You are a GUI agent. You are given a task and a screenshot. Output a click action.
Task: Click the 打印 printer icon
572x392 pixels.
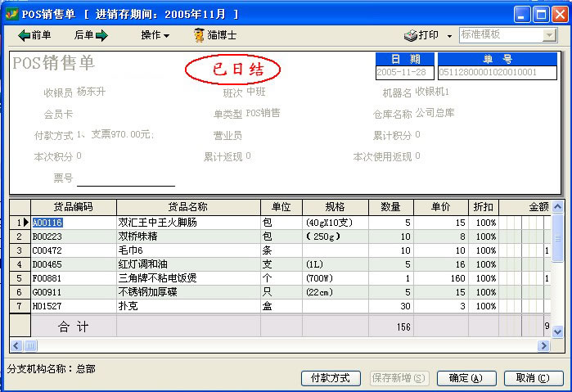point(412,35)
